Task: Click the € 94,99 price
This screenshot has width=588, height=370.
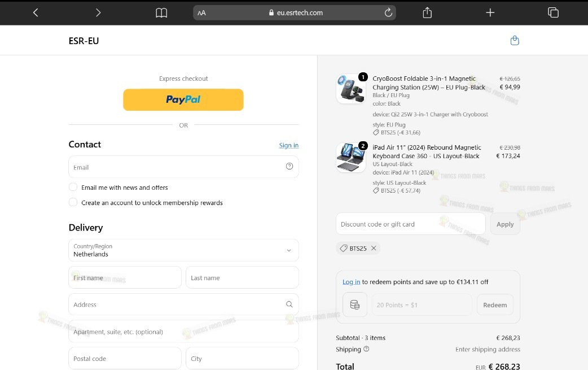Action: pyautogui.click(x=510, y=87)
